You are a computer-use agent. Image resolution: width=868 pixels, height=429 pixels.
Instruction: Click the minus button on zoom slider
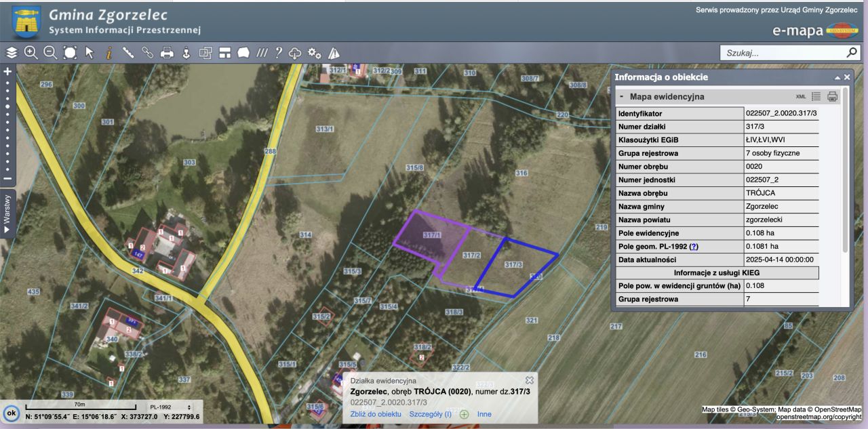[7, 179]
